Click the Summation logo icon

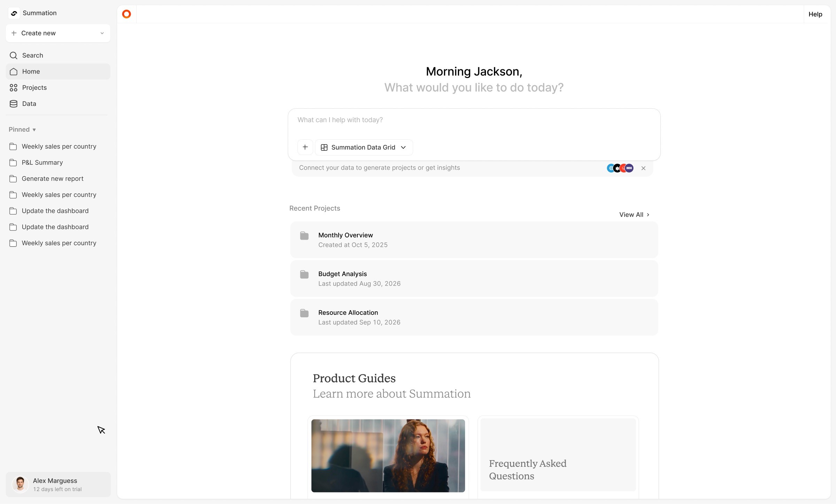click(x=14, y=13)
